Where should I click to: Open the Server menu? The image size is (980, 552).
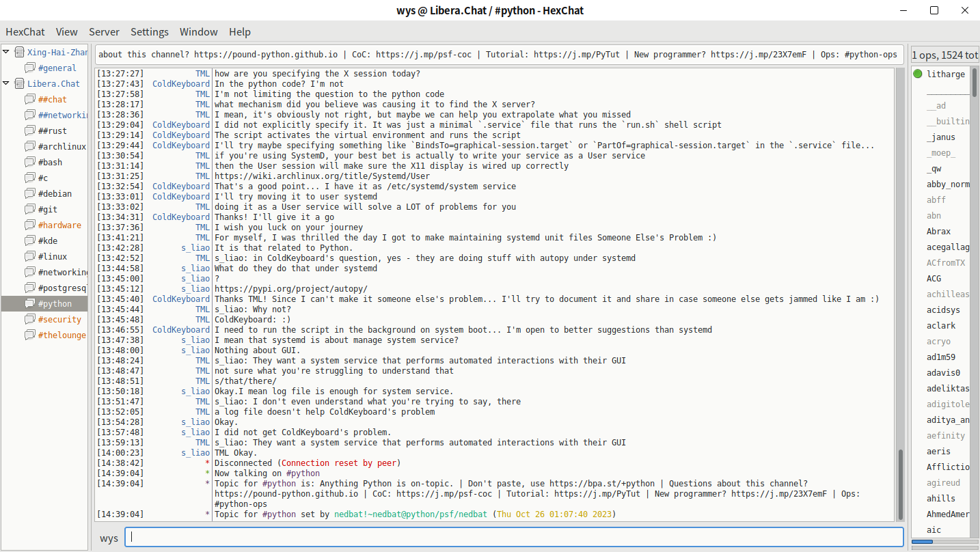tap(104, 32)
